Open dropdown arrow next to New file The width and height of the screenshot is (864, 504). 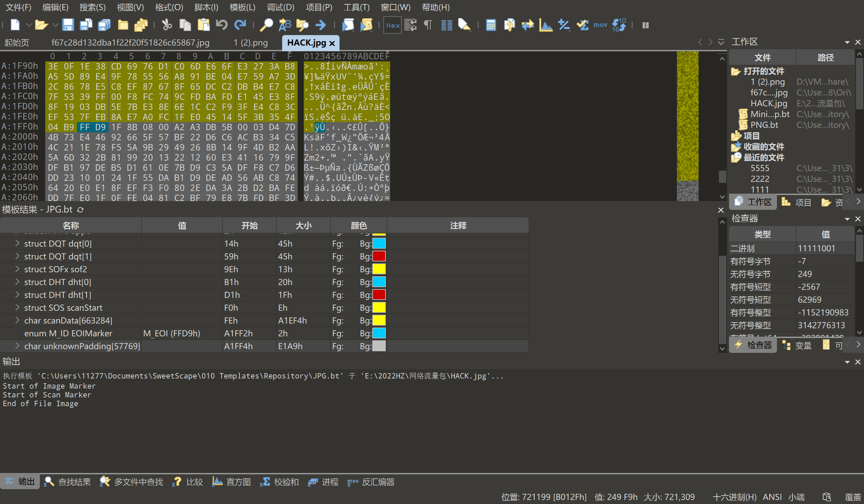pyautogui.click(x=29, y=25)
